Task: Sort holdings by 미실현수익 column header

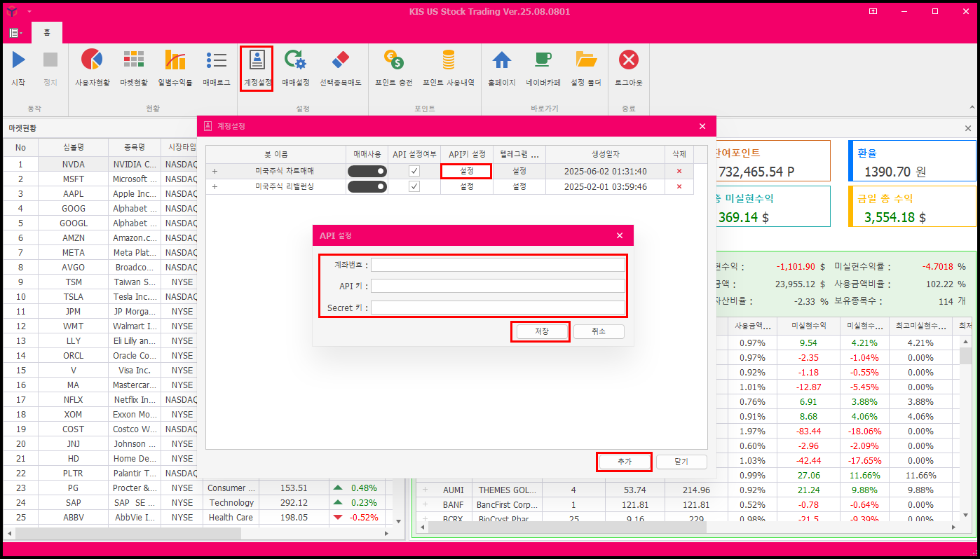Action: pos(808,326)
